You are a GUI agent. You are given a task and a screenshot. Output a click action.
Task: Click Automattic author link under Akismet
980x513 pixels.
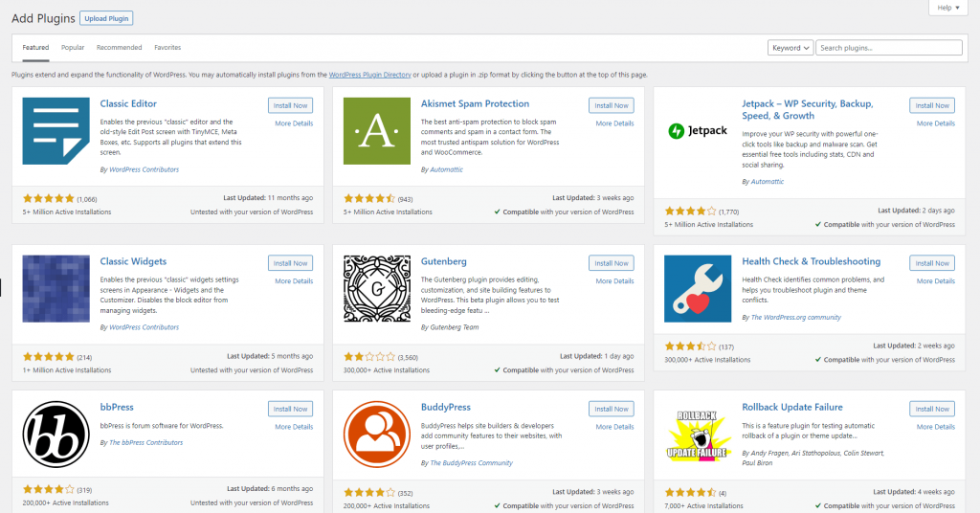(446, 169)
